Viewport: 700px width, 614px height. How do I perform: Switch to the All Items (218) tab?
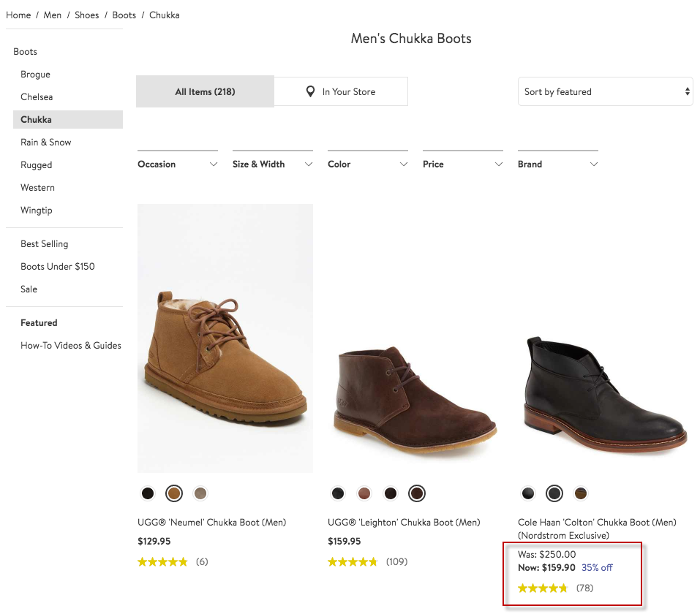(205, 91)
